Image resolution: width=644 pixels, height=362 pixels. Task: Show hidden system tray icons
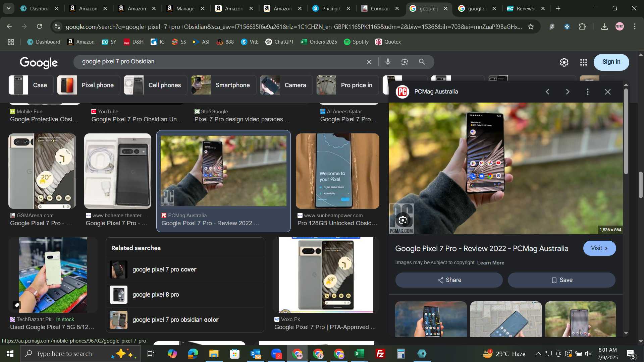(x=538, y=354)
